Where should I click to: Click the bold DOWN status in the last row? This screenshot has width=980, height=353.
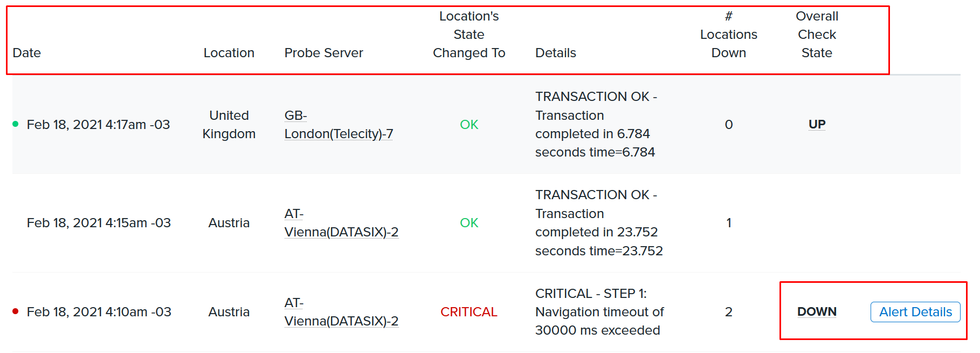point(817,311)
